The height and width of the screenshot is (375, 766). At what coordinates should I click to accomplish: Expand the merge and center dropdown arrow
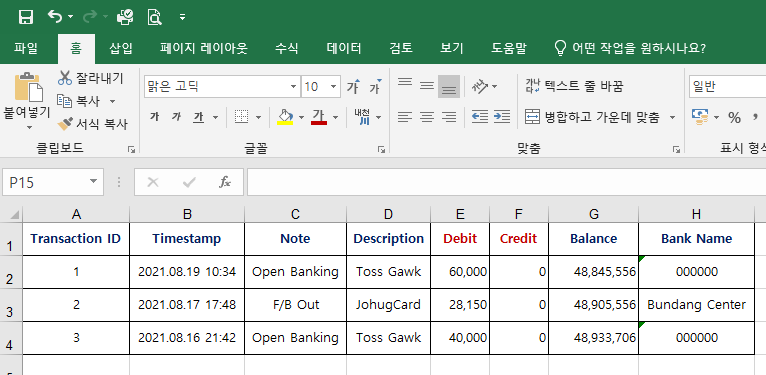point(672,117)
